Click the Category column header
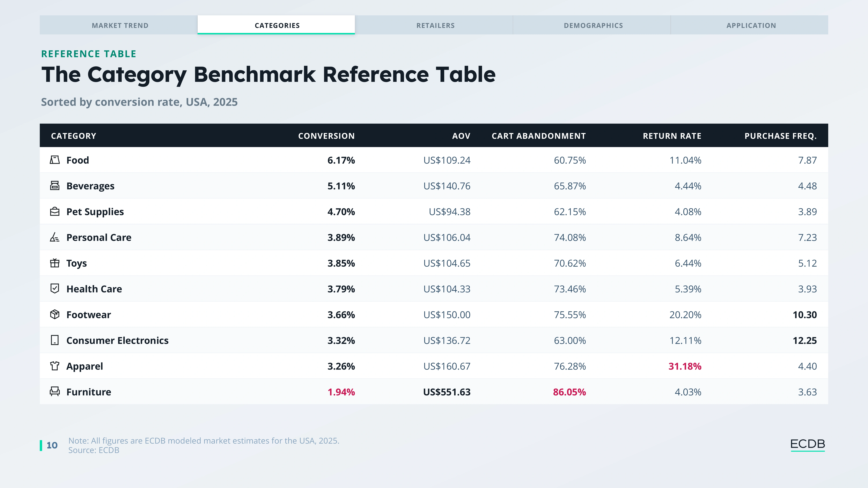The width and height of the screenshot is (868, 488). pyautogui.click(x=73, y=136)
